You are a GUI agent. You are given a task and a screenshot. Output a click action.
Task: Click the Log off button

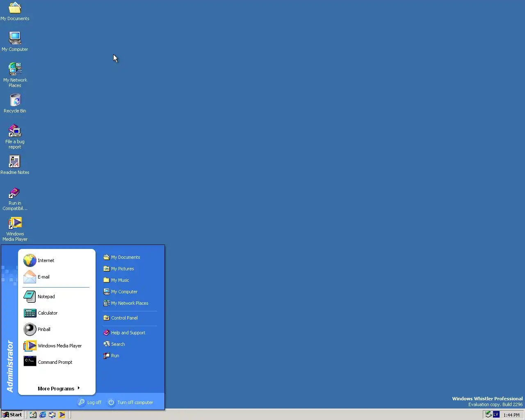tap(90, 402)
